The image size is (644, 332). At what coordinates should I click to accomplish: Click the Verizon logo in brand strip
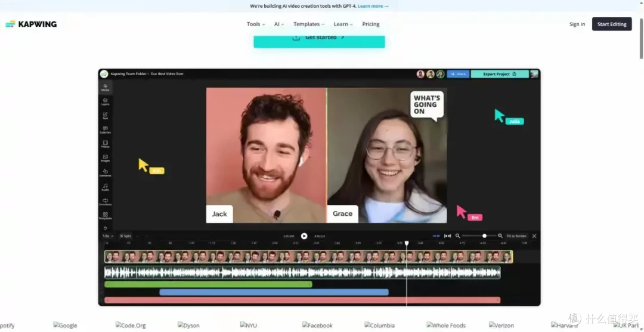point(501,325)
